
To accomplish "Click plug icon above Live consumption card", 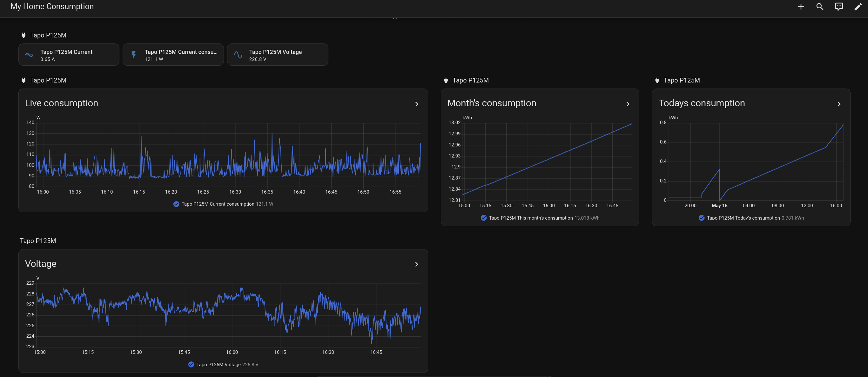I will pyautogui.click(x=24, y=81).
